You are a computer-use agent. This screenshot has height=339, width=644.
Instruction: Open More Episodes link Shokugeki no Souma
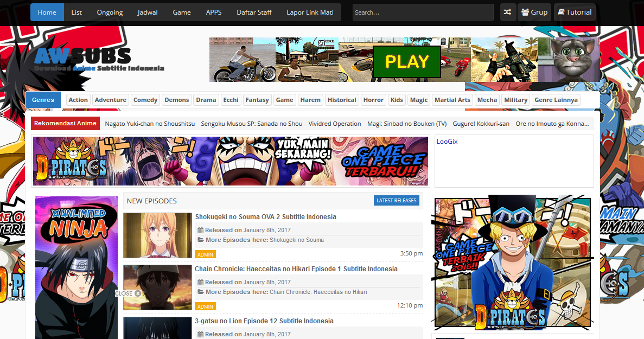pyautogui.click(x=297, y=240)
